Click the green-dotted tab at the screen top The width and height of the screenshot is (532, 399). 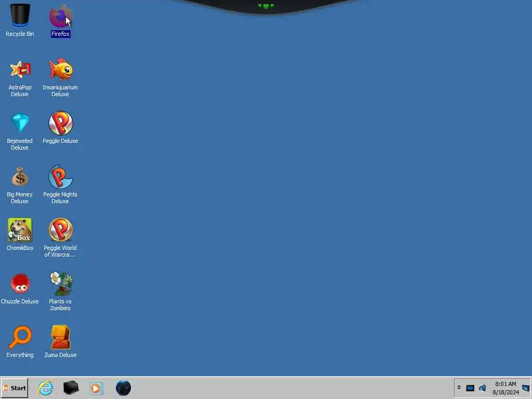tap(266, 6)
